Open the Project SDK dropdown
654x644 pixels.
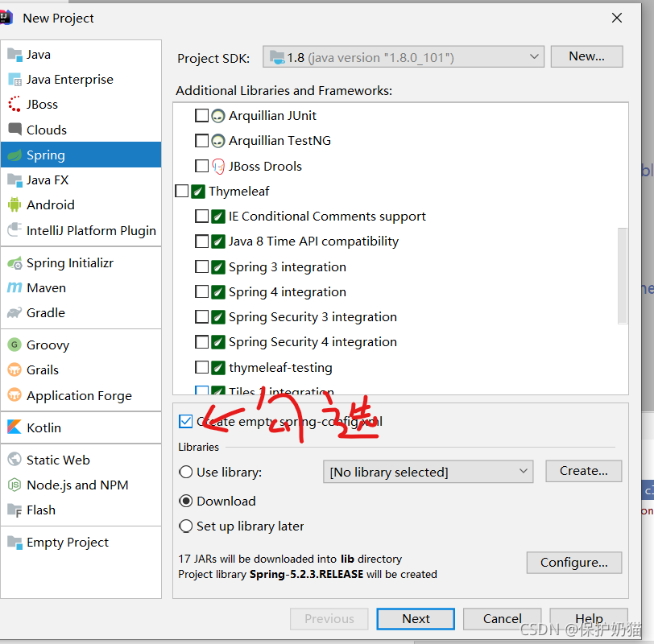click(404, 56)
